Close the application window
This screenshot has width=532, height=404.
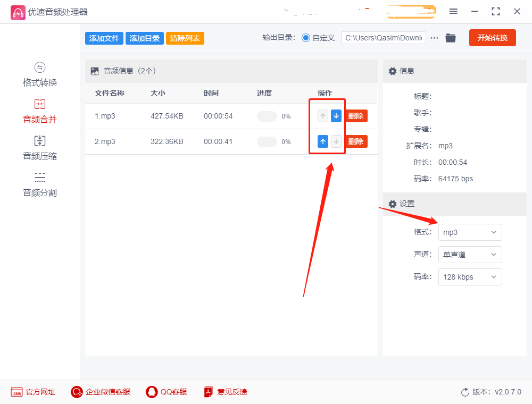pos(517,12)
